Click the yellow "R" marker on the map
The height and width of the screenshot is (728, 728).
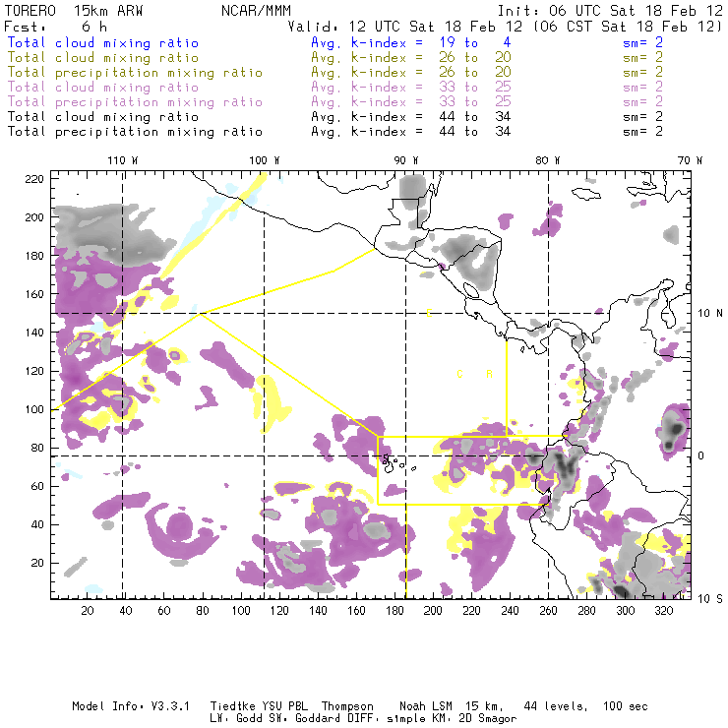[x=489, y=374]
